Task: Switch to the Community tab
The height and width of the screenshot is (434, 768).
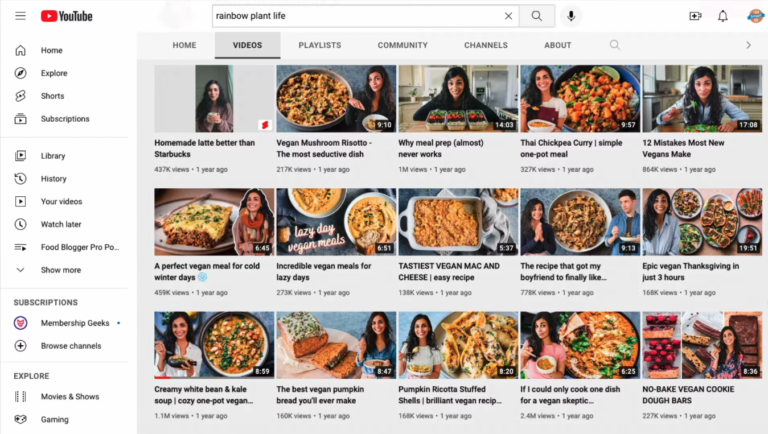Action: 402,45
